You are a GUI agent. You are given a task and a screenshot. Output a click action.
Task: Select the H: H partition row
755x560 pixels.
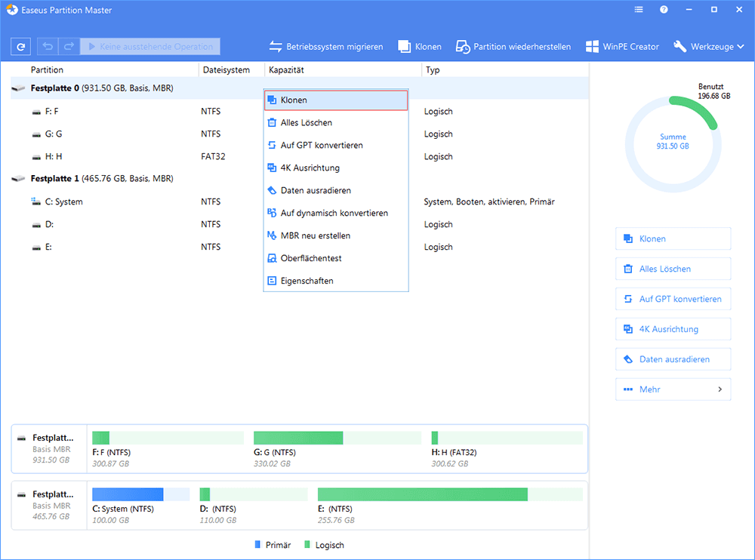(300, 156)
